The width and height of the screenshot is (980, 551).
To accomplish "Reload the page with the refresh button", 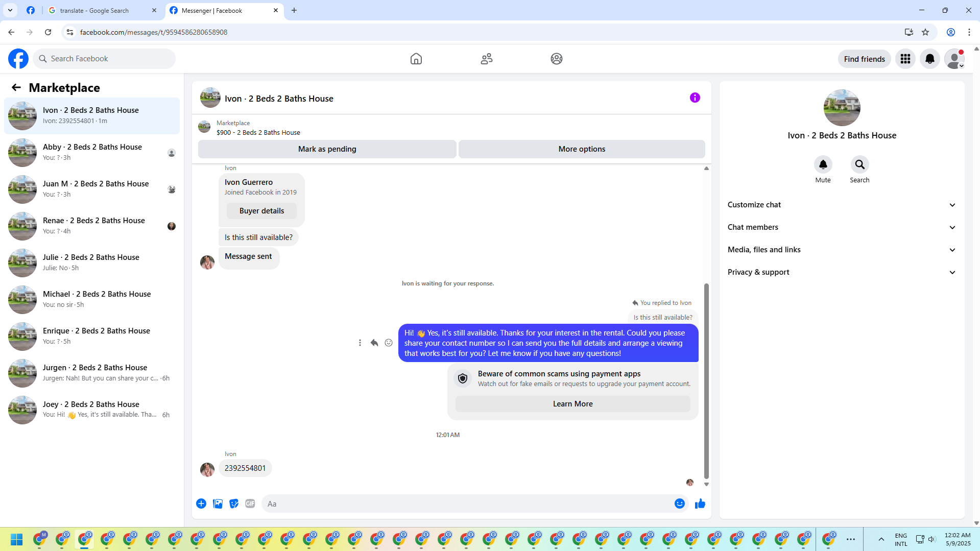I will [x=48, y=32].
